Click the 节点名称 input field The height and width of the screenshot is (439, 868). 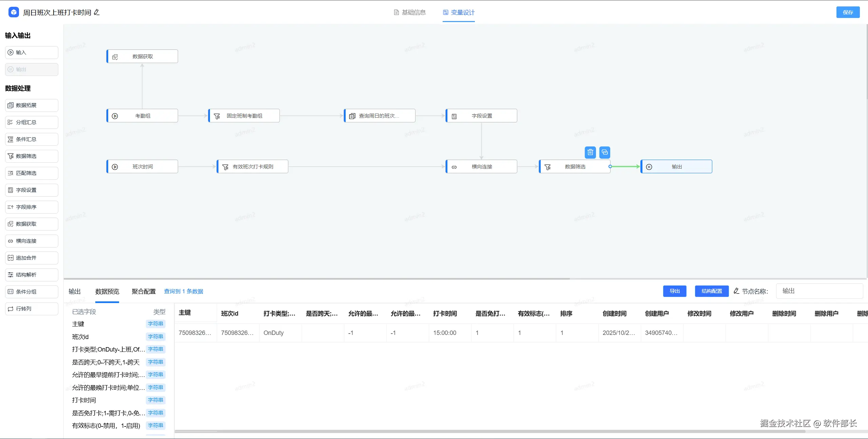[x=819, y=291]
